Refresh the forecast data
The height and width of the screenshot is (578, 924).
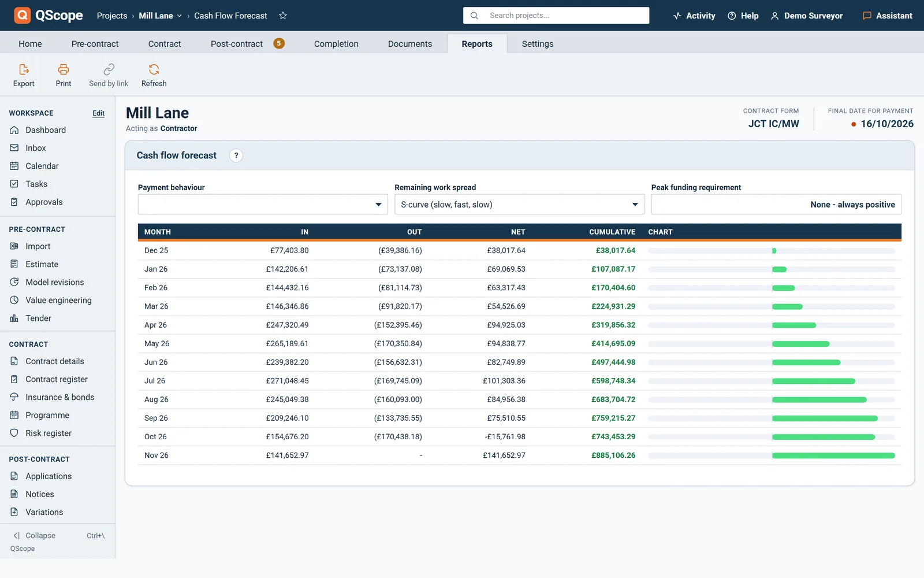(x=154, y=76)
